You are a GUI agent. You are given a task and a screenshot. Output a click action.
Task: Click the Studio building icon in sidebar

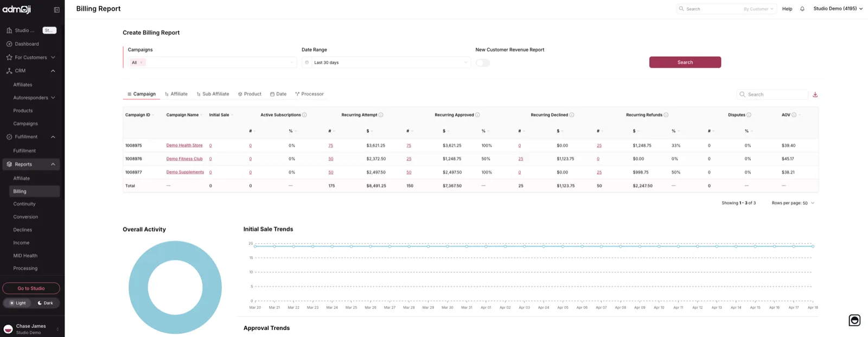(9, 30)
